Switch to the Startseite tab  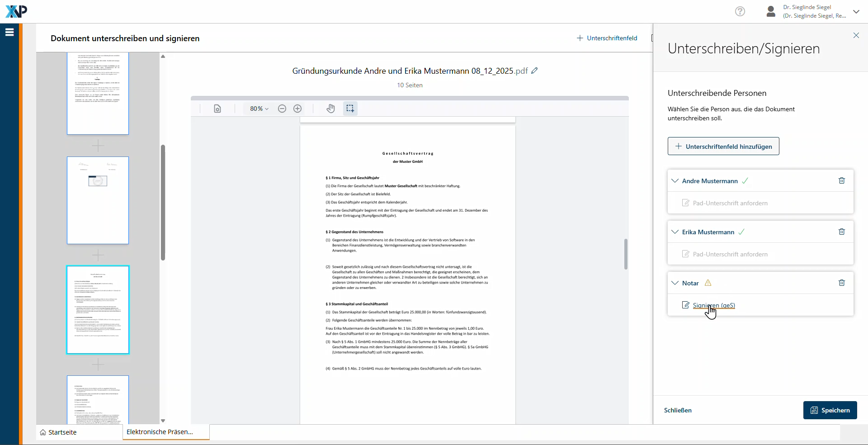click(x=62, y=432)
